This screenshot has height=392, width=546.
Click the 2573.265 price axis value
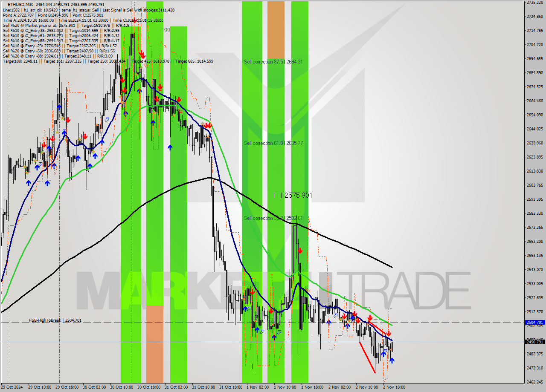click(x=535, y=228)
